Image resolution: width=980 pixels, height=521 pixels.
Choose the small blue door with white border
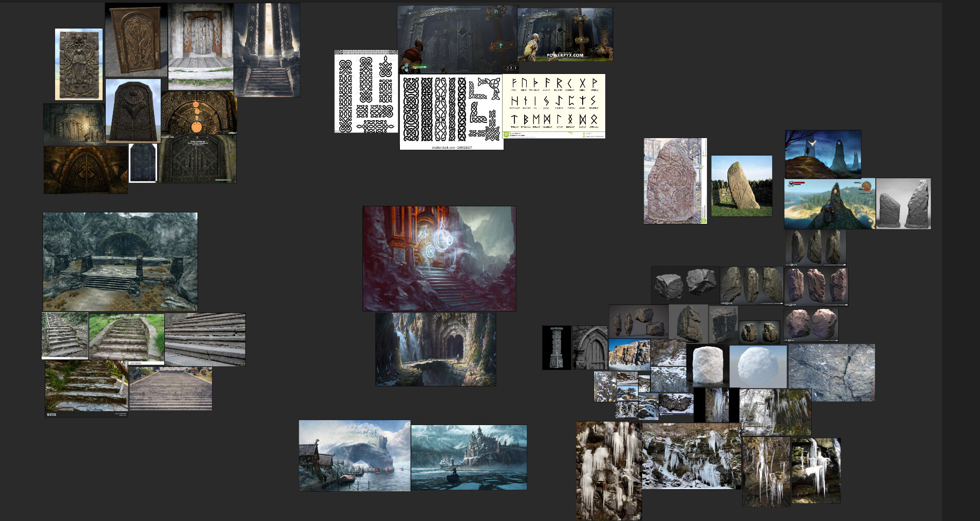(143, 163)
